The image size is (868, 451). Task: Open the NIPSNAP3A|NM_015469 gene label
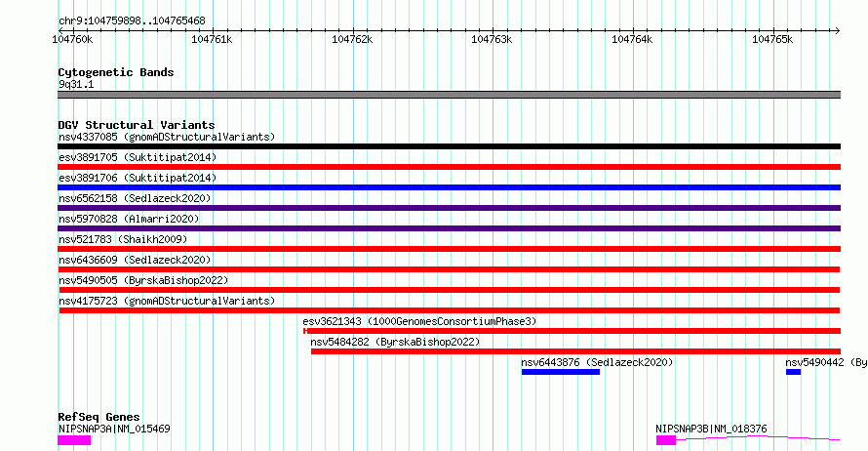click(114, 429)
